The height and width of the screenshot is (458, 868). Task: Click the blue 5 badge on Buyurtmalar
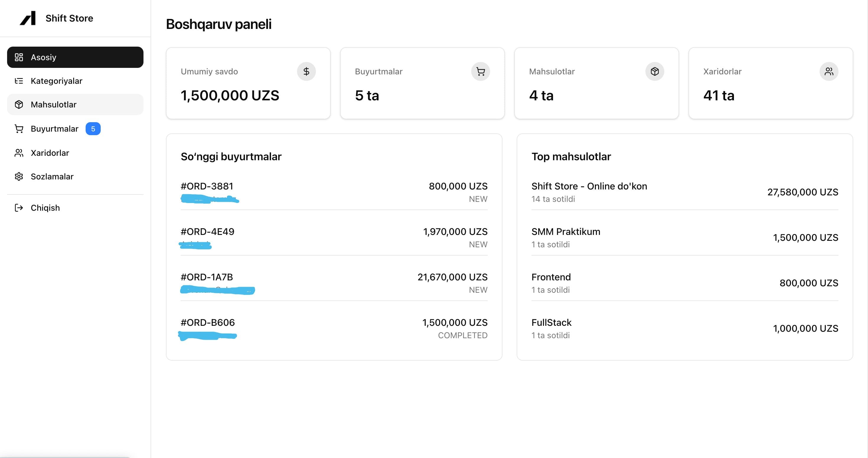pyautogui.click(x=93, y=129)
